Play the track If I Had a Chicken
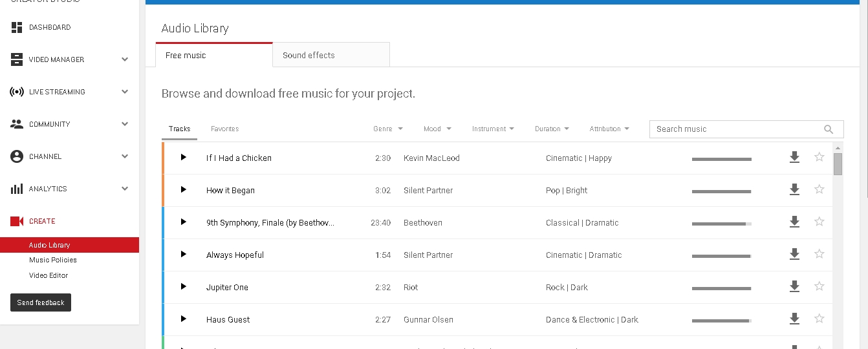Viewport: 868px width, 349px height. click(x=184, y=157)
